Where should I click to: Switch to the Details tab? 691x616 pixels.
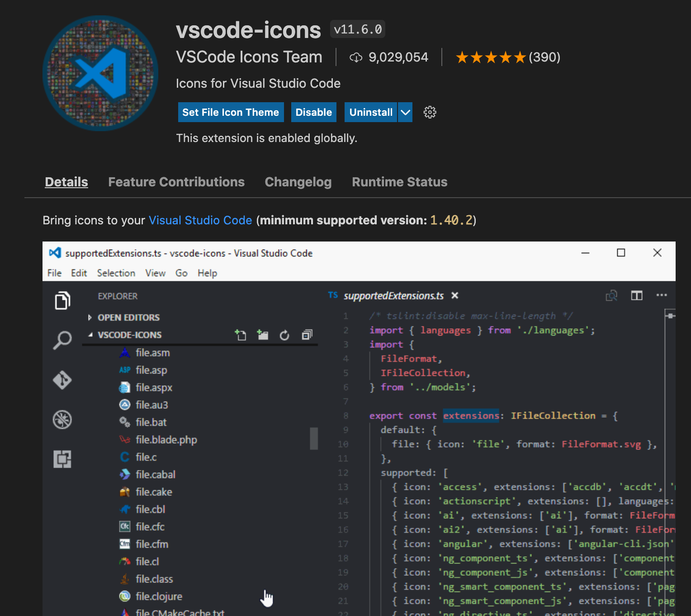coord(66,182)
